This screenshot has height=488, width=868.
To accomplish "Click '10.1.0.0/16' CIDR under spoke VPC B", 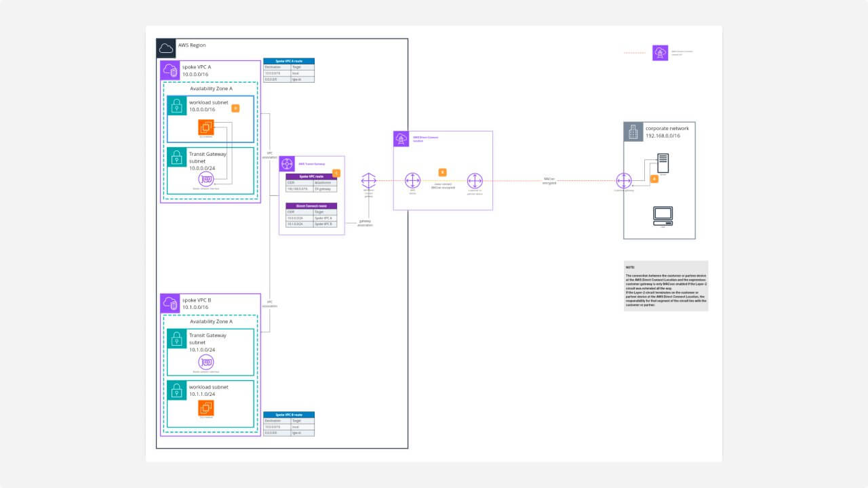I will [197, 307].
